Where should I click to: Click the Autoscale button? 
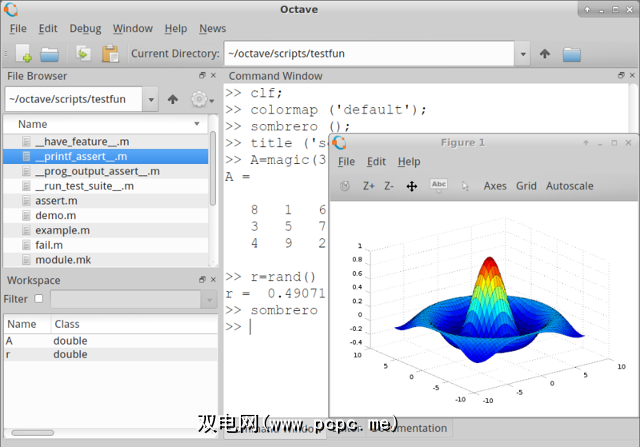point(569,186)
